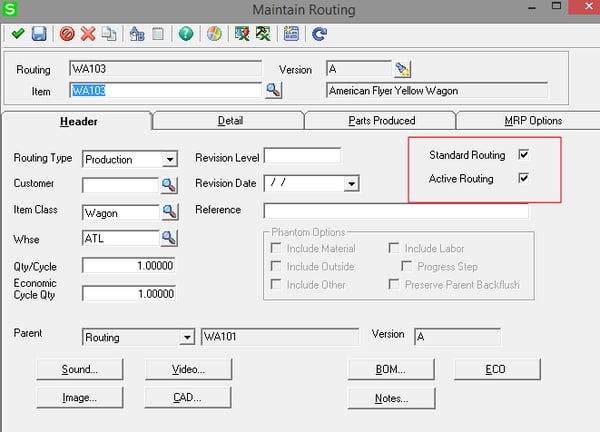Open help with the green question mark
This screenshot has width=600, height=432.
[x=186, y=34]
